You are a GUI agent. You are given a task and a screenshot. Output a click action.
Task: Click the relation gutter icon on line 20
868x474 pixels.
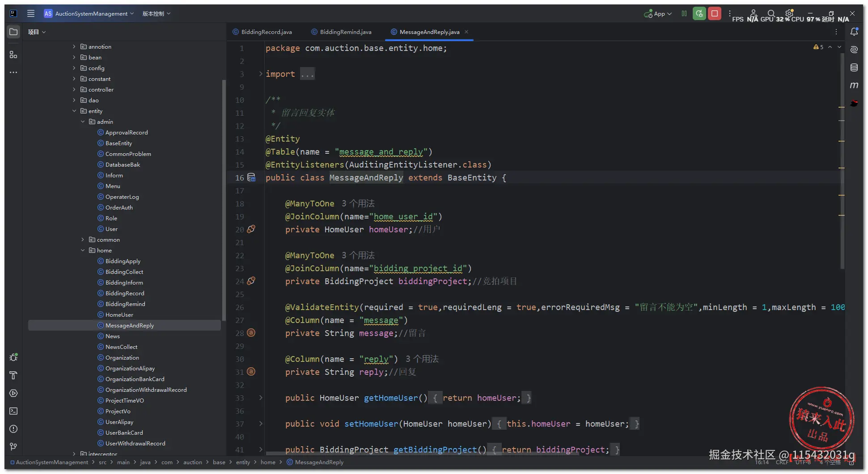click(251, 229)
